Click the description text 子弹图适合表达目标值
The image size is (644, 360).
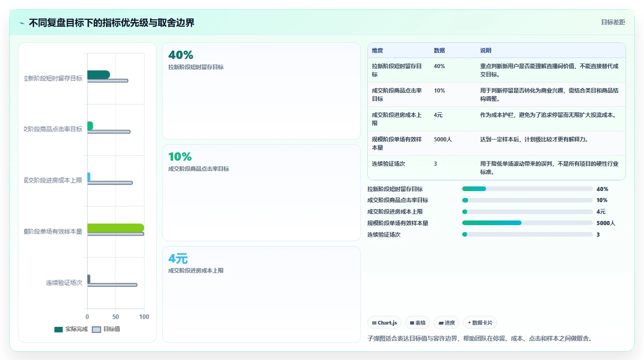(x=479, y=338)
